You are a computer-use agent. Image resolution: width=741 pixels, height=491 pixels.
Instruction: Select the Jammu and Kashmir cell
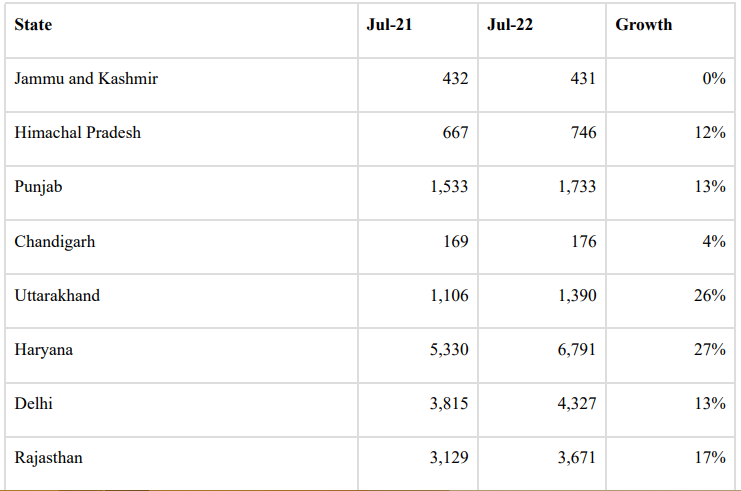point(86,78)
